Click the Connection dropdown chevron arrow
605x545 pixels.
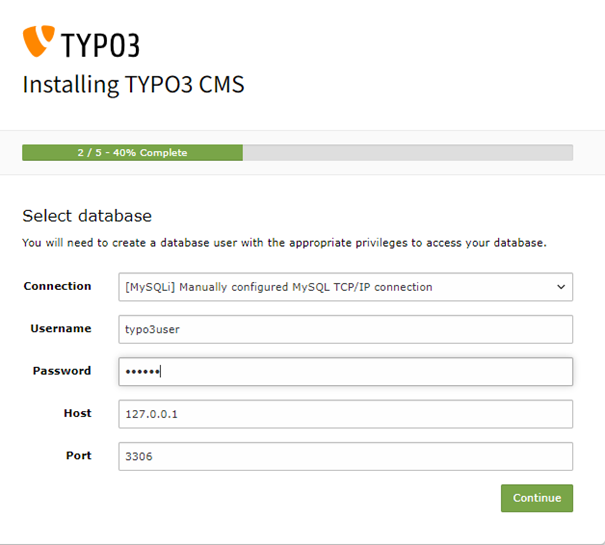click(x=561, y=287)
